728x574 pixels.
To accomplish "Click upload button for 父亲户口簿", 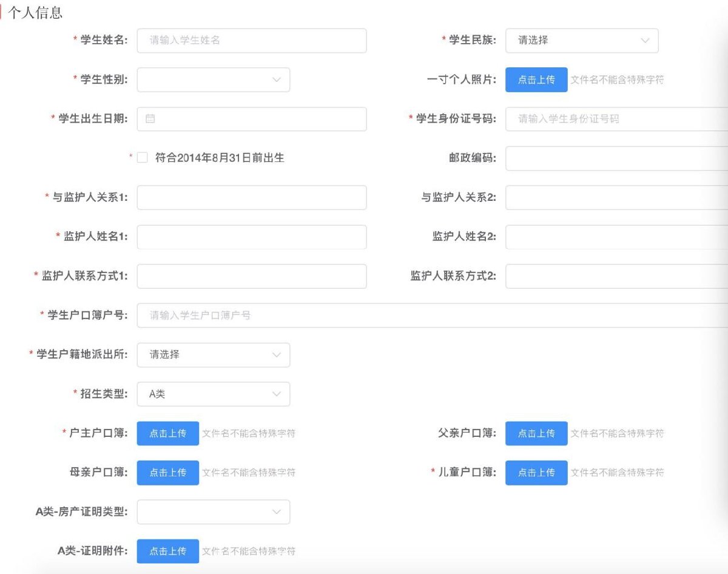I will [536, 434].
